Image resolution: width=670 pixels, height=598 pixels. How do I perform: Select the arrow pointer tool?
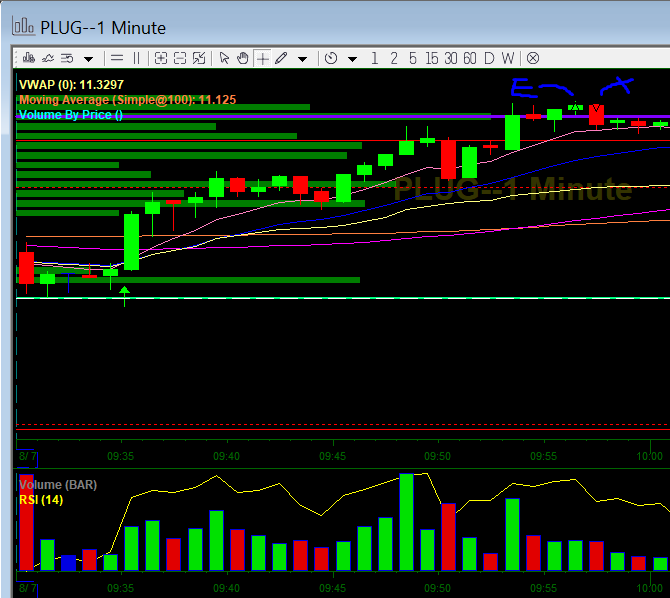224,58
